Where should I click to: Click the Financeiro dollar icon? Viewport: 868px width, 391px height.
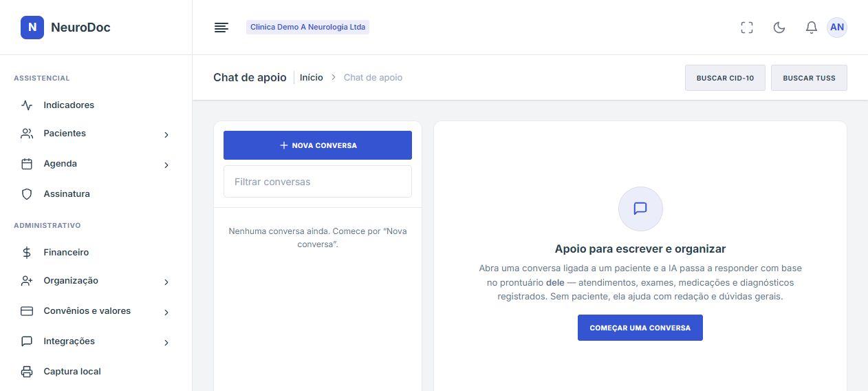(27, 253)
